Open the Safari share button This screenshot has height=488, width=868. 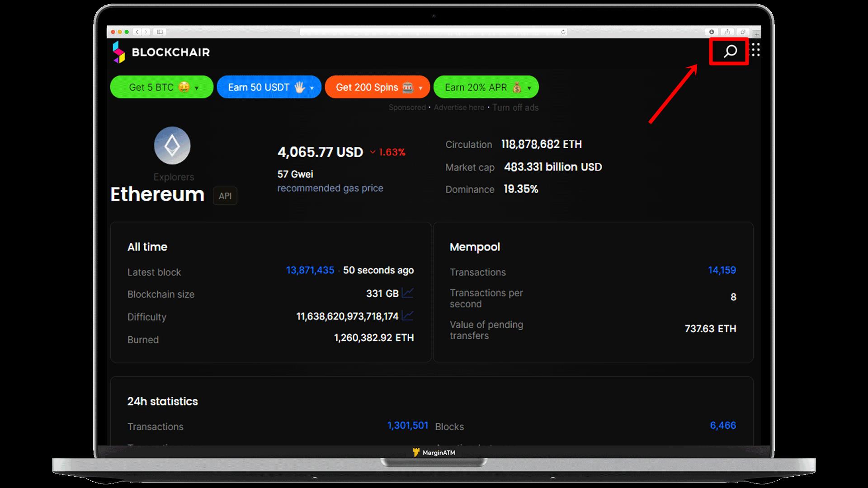[x=727, y=32]
